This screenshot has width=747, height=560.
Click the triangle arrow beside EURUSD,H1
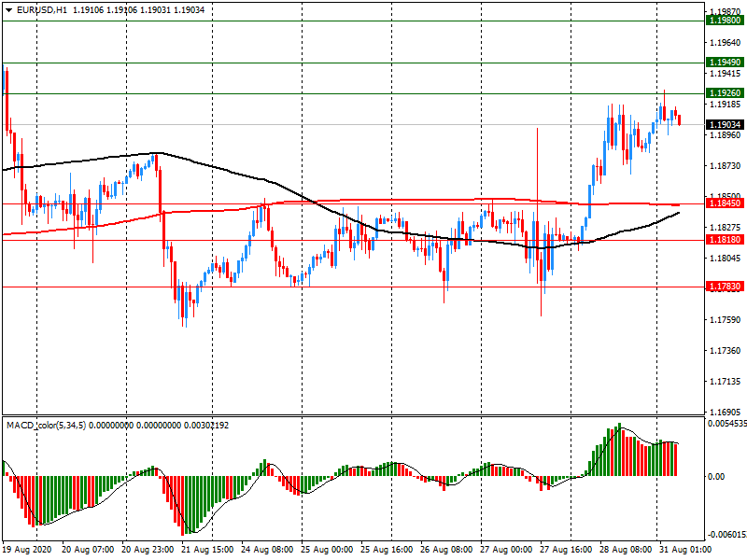(7, 9)
